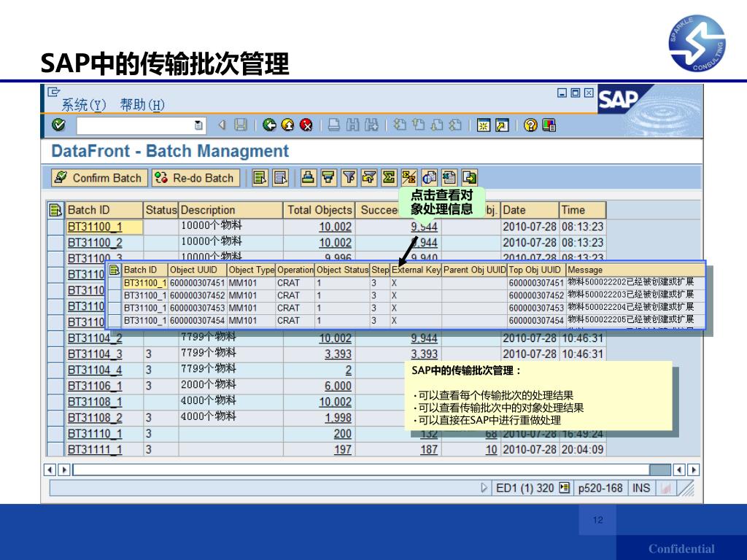Open Help with the question mark icon
The width and height of the screenshot is (747, 560).
pos(530,125)
